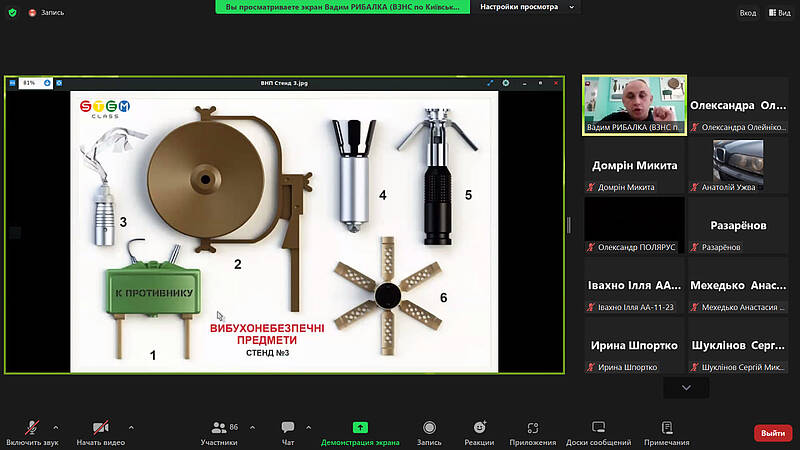
Task: Select Вадим РИБАЛКА video thumbnail
Action: click(x=634, y=105)
